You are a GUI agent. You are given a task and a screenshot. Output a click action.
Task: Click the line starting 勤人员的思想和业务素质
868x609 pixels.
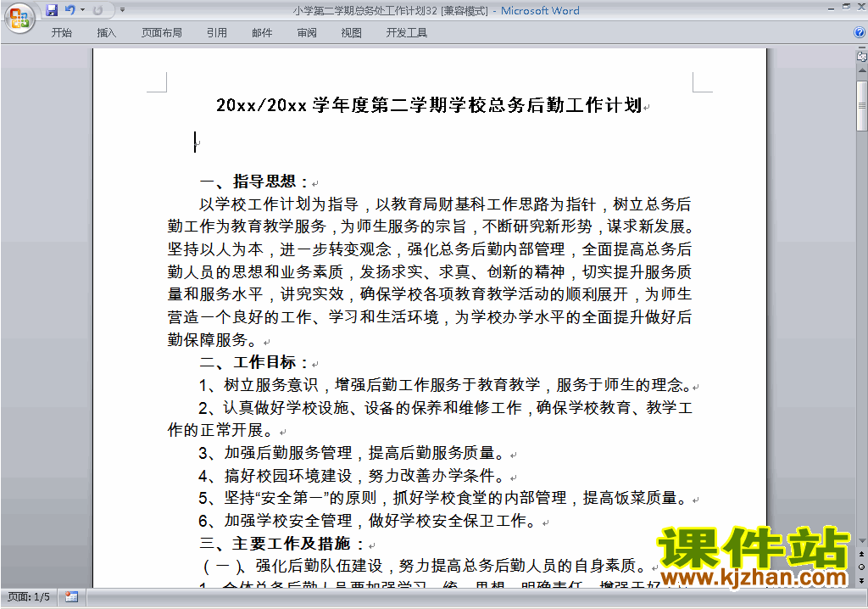(x=430, y=272)
